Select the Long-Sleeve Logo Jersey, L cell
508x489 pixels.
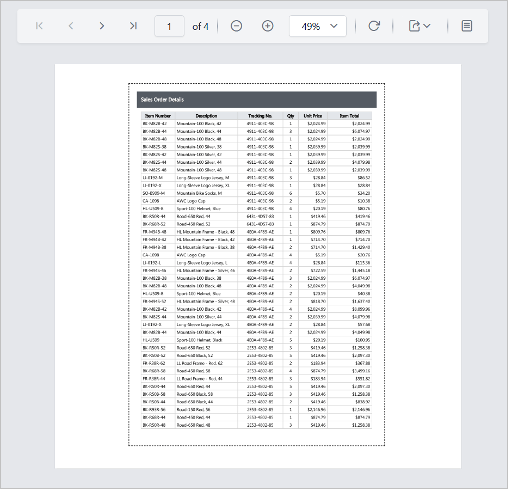[x=206, y=263]
